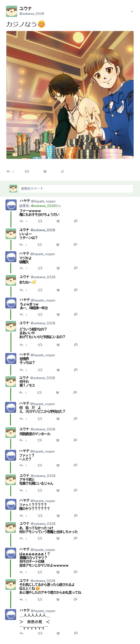Reply to the マジかよ 破魔矢 tweet
Image resolution: width=140 pixels, height=644 pixels.
pos(21,268)
